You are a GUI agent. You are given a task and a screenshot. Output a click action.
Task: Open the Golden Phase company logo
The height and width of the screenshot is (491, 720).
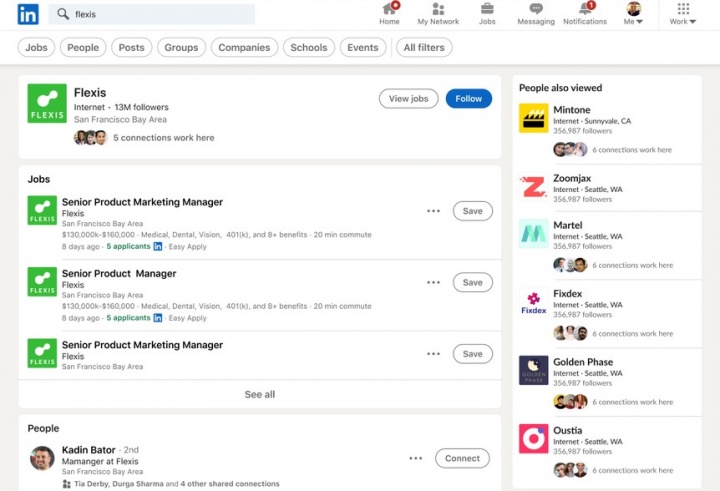point(534,370)
